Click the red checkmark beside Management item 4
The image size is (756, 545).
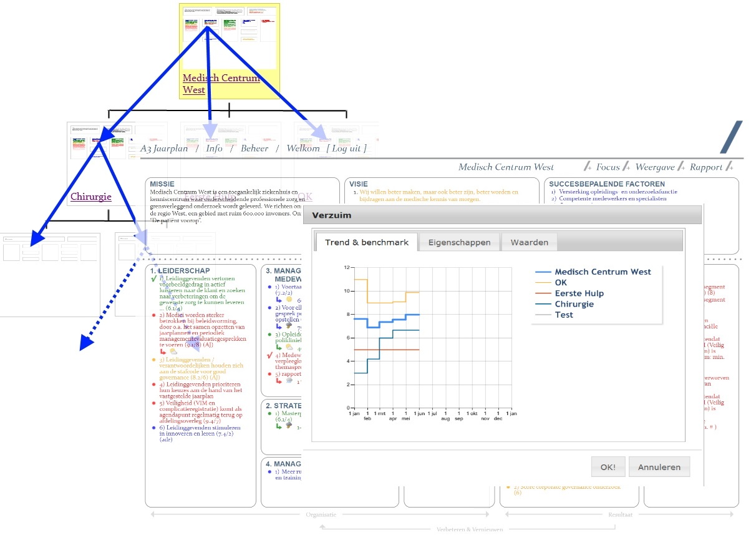click(x=269, y=355)
